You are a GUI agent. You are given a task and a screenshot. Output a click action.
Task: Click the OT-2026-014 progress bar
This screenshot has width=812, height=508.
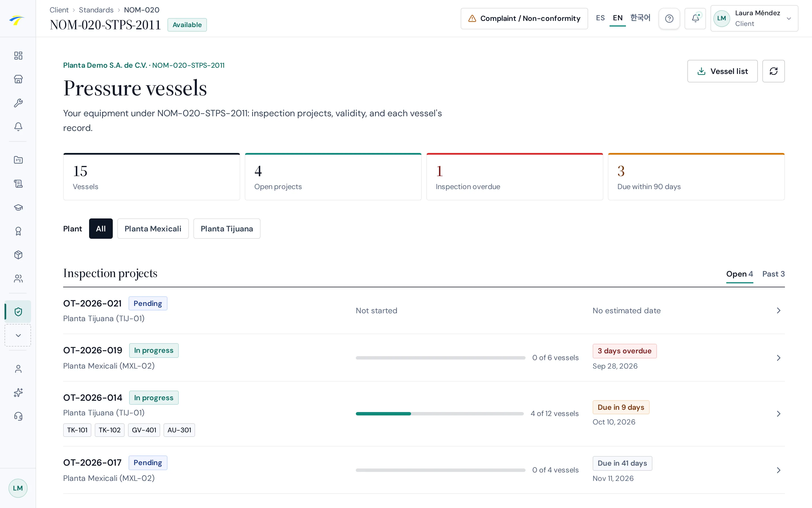point(440,413)
